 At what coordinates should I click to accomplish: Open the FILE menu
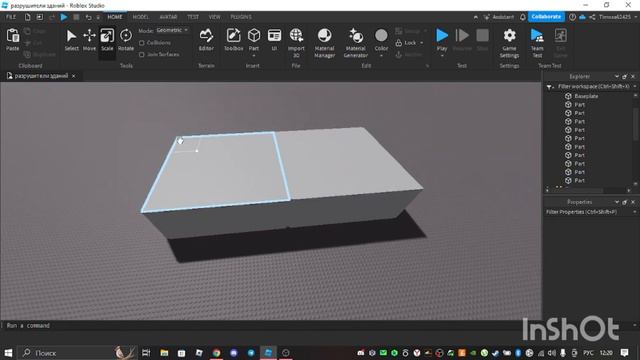click(11, 17)
